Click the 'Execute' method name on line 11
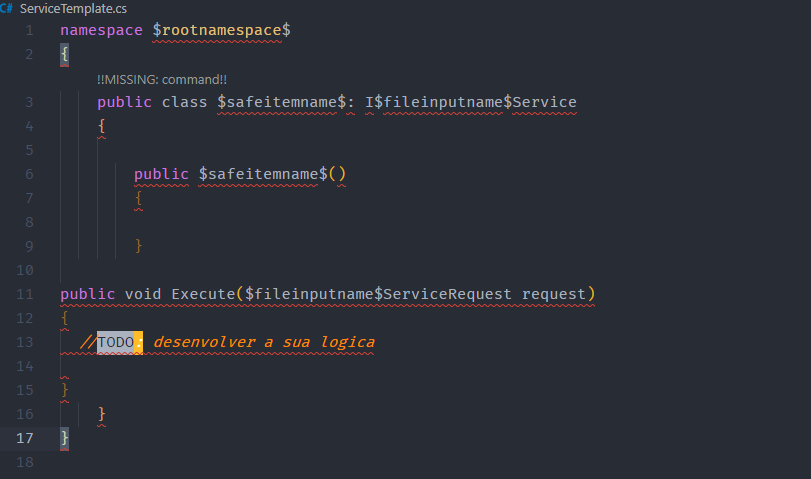 click(203, 294)
